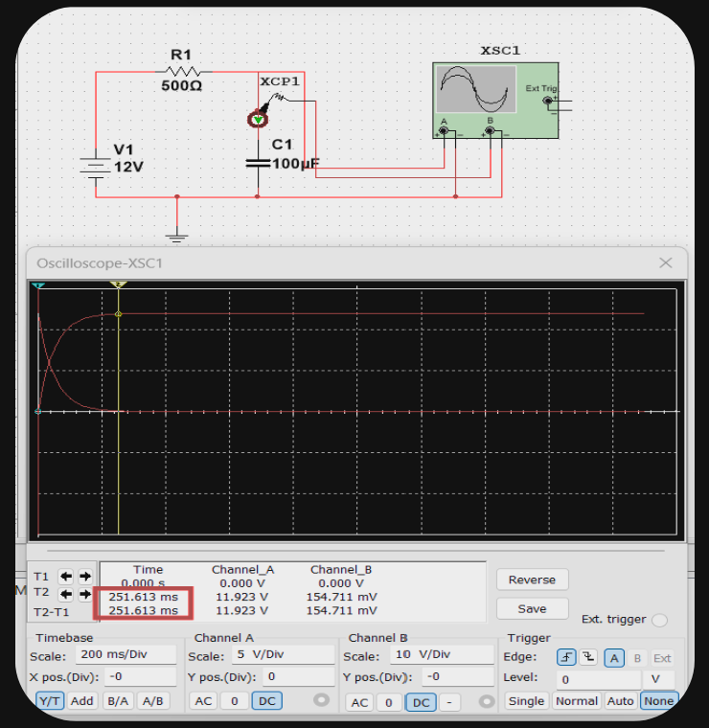The image size is (709, 728).
Task: Select rising edge trigger icon
Action: click(566, 658)
